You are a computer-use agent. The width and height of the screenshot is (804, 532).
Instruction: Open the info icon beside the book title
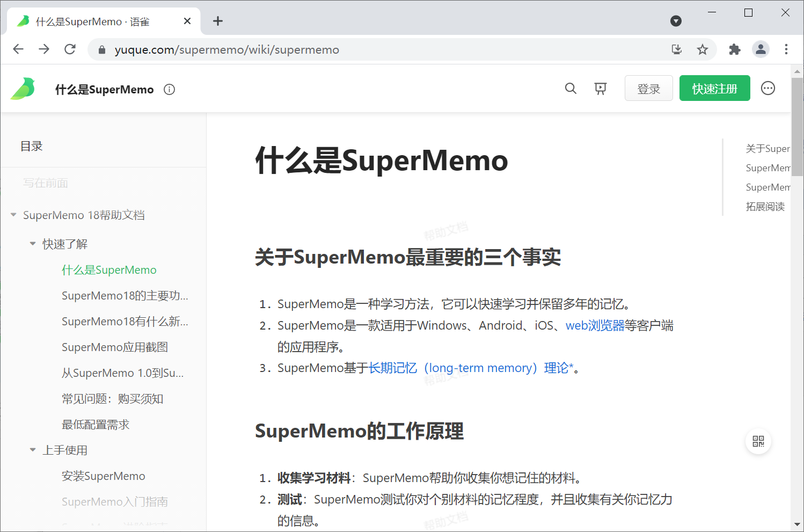(170, 90)
